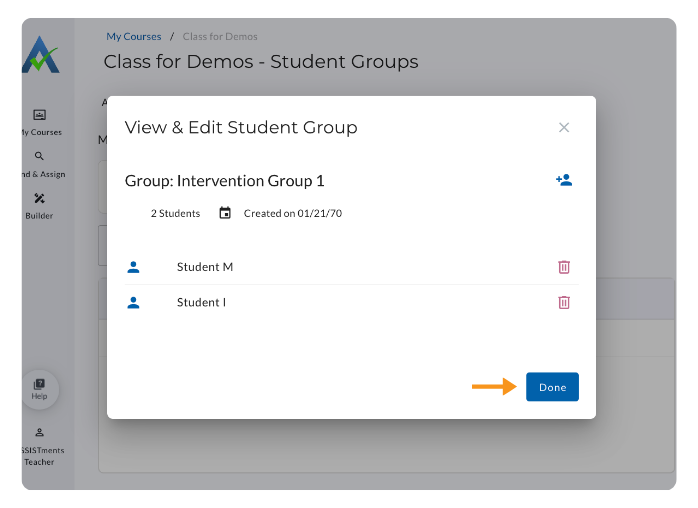Select the Student M row name
Viewport: 698px width, 508px height.
point(205,267)
